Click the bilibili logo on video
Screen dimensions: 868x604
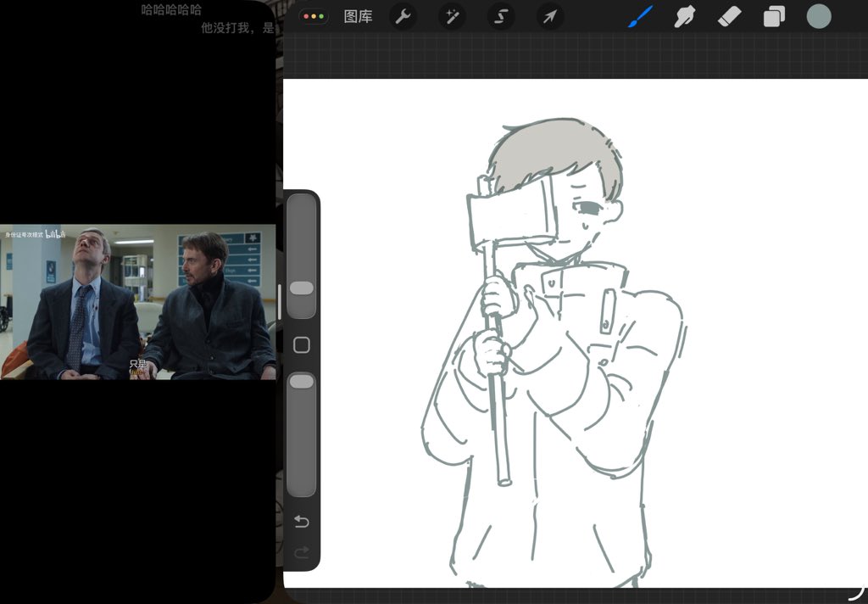pos(55,234)
